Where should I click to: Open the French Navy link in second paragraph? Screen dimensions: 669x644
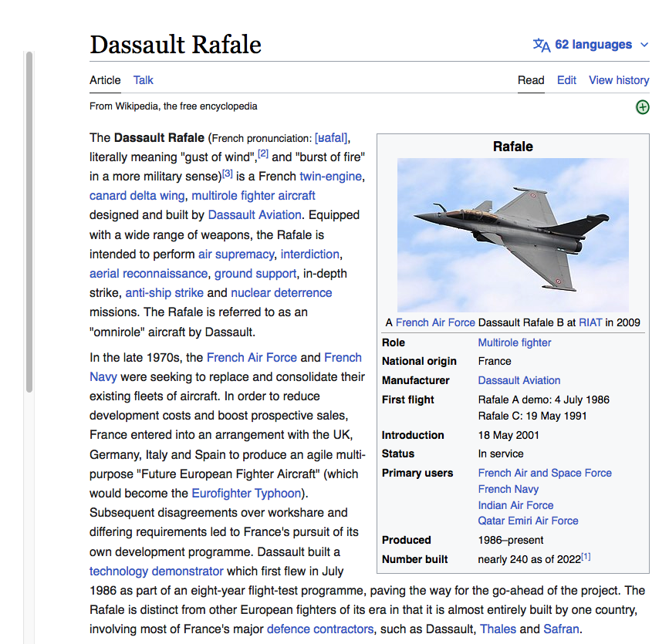coord(343,357)
